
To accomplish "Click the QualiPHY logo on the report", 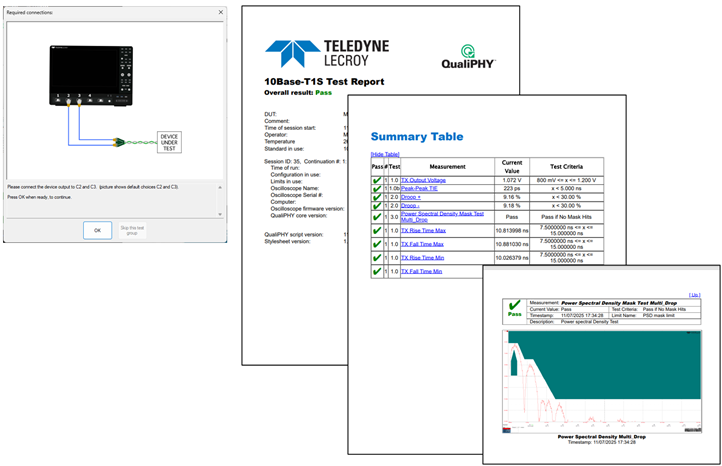I will pyautogui.click(x=468, y=57).
